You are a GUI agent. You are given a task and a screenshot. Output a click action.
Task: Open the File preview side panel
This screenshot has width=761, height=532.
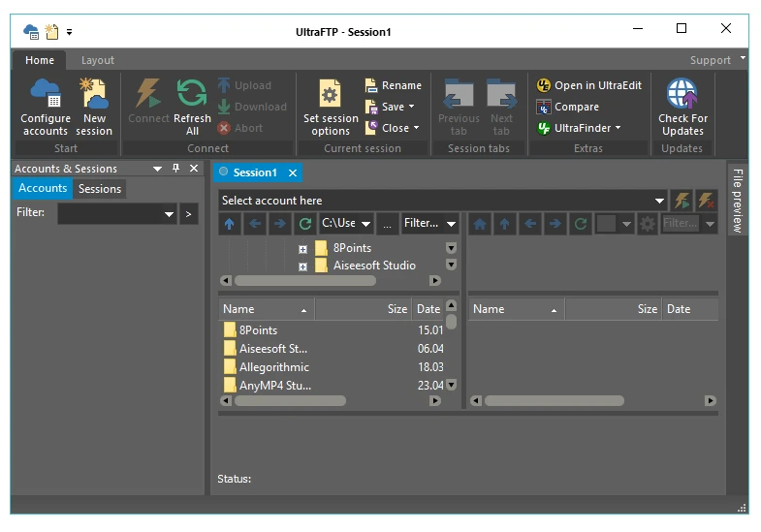click(738, 200)
